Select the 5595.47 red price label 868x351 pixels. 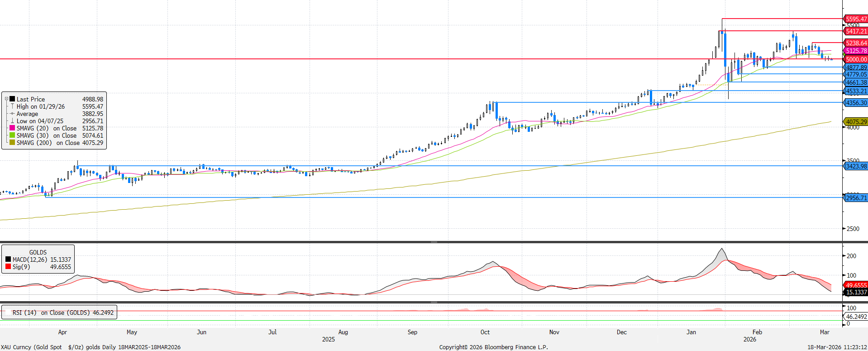tap(856, 19)
